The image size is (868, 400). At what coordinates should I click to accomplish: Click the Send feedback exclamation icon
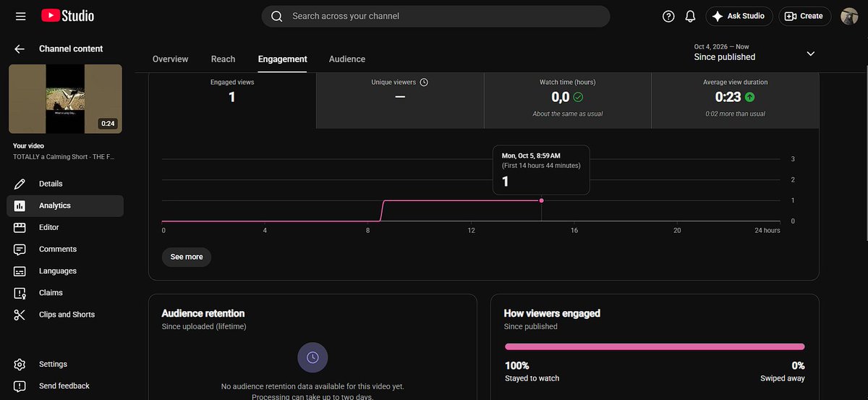[20, 386]
